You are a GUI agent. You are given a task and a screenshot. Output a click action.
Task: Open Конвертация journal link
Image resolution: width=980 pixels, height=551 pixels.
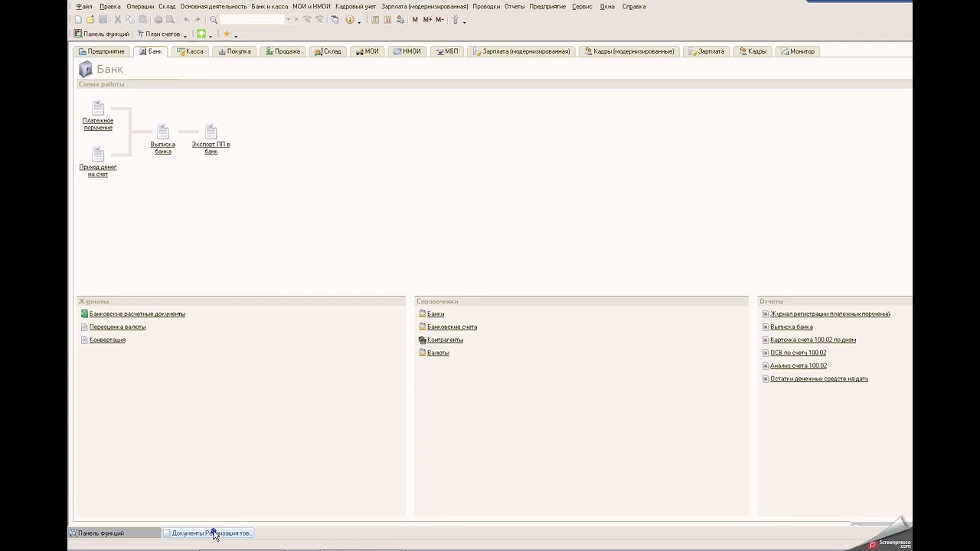[x=107, y=340]
